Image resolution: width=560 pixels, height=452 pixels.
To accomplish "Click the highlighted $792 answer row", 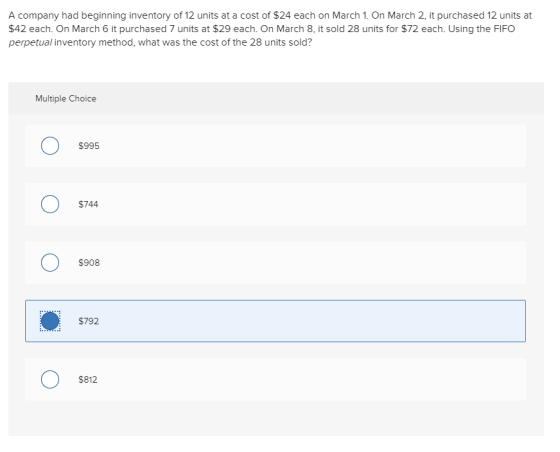I will pos(275,321).
